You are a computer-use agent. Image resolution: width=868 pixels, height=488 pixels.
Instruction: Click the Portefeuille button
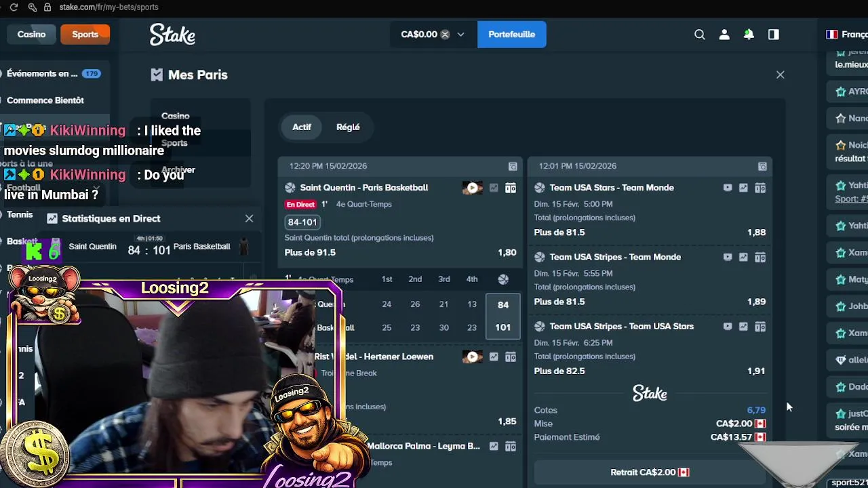512,35
